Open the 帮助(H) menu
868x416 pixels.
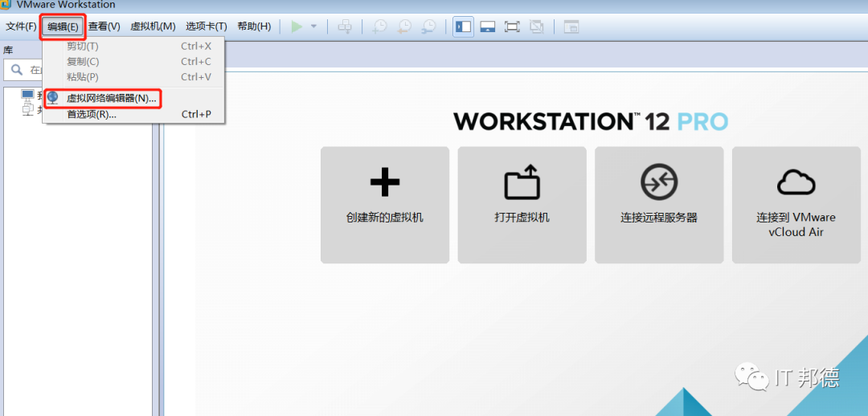254,27
